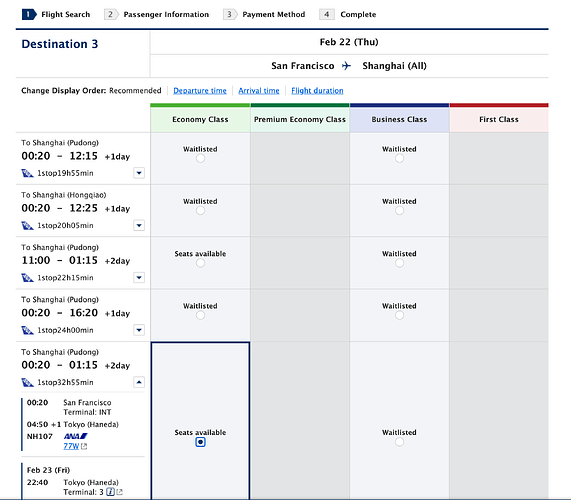The width and height of the screenshot is (571, 500).
Task: Click the Terminal 3 info icon
Action: [x=110, y=492]
